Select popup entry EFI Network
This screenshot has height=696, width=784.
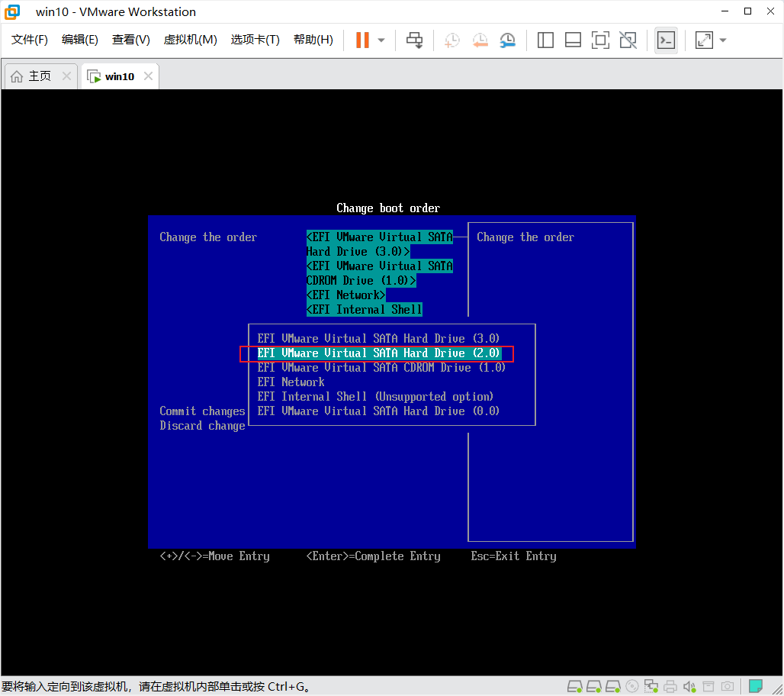[x=291, y=382]
